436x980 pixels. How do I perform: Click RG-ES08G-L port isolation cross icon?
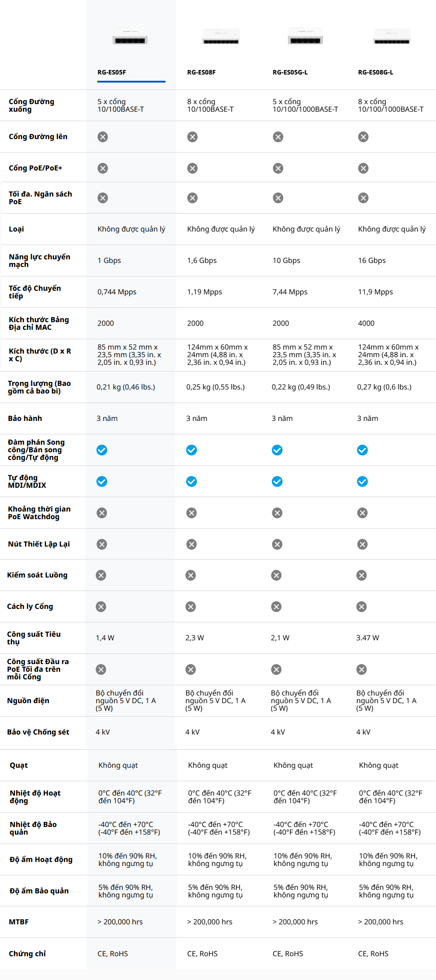[362, 607]
